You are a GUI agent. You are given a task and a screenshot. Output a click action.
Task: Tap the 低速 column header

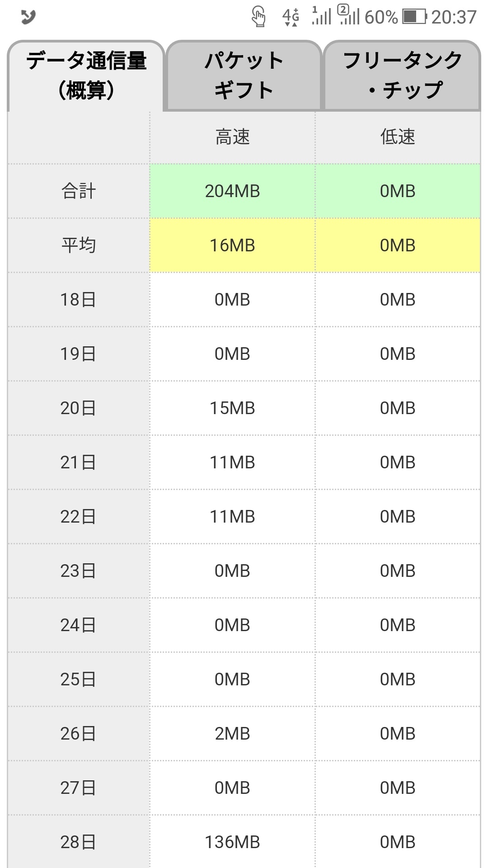pyautogui.click(x=398, y=137)
